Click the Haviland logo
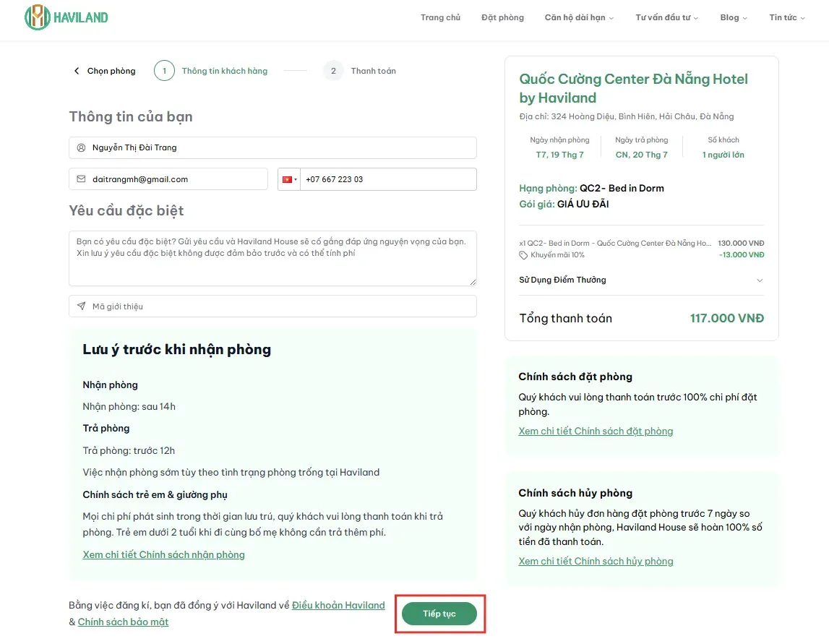Image resolution: width=829 pixels, height=644 pixels. (x=66, y=17)
